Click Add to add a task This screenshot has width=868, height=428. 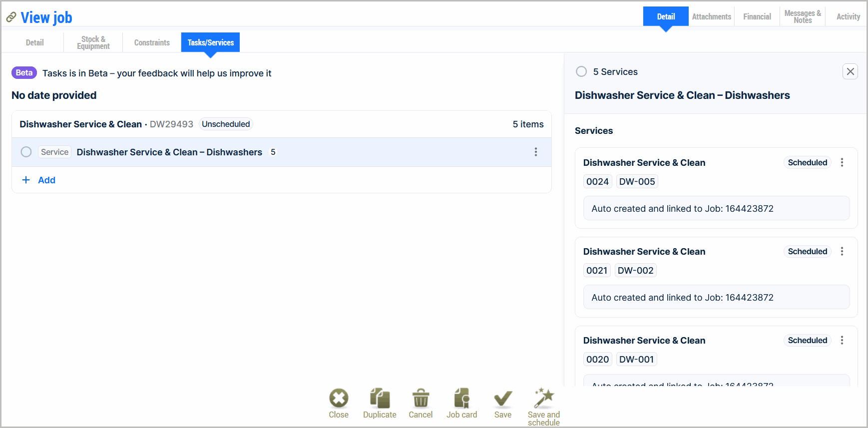click(39, 180)
